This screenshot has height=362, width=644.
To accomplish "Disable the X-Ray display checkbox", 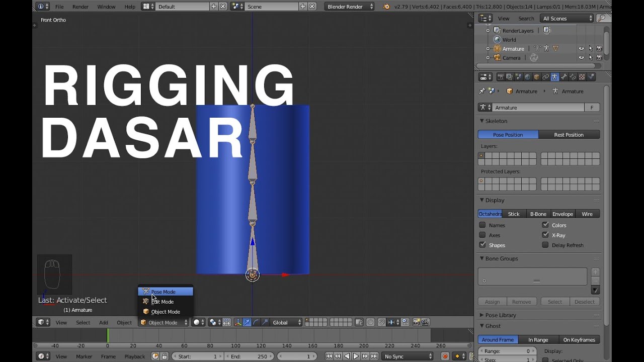I will tap(545, 235).
